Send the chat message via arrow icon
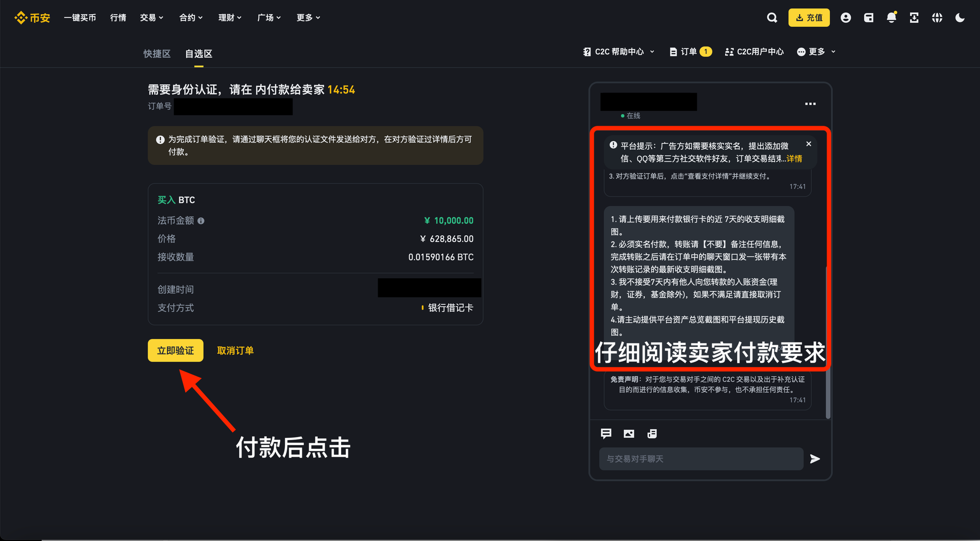 [x=815, y=459]
